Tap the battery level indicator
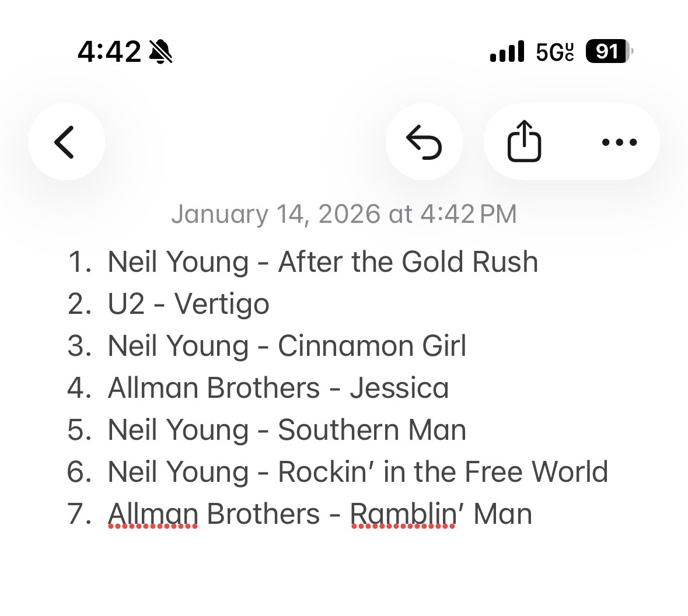 coord(609,52)
